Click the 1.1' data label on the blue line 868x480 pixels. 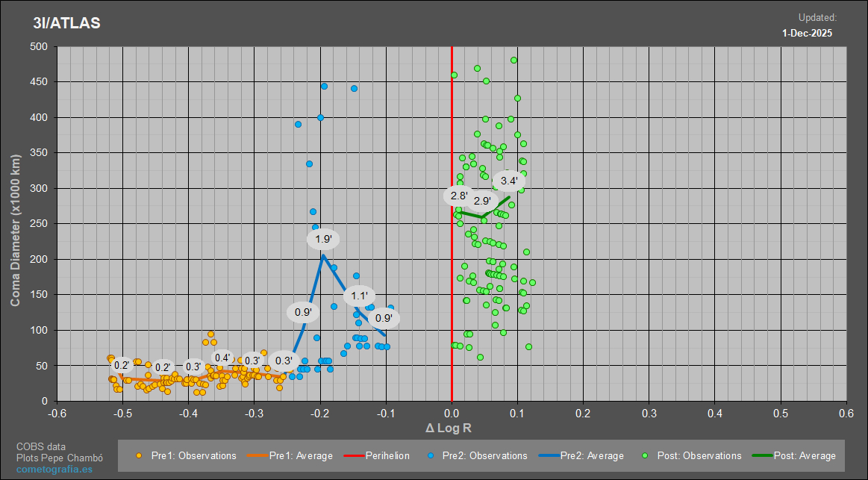(360, 296)
